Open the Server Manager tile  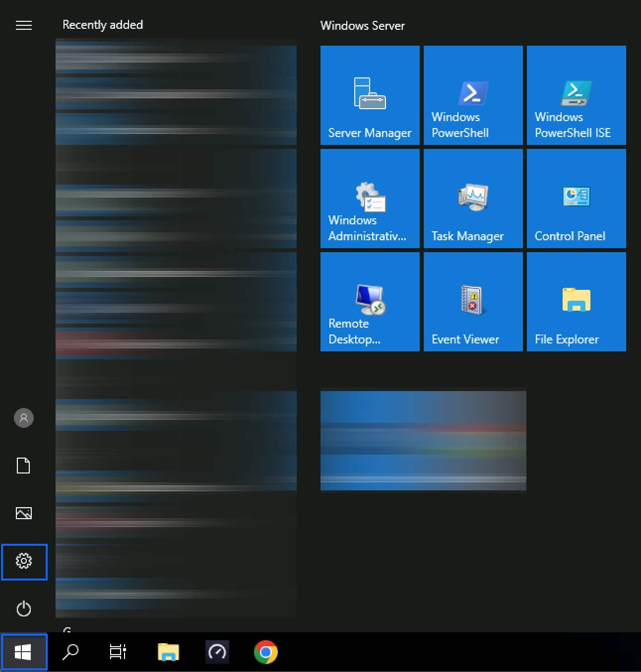click(x=370, y=95)
